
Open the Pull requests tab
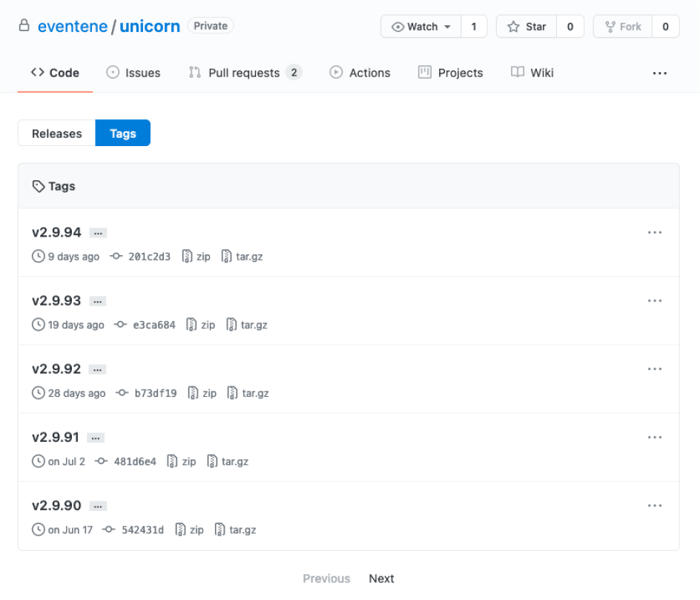point(245,73)
